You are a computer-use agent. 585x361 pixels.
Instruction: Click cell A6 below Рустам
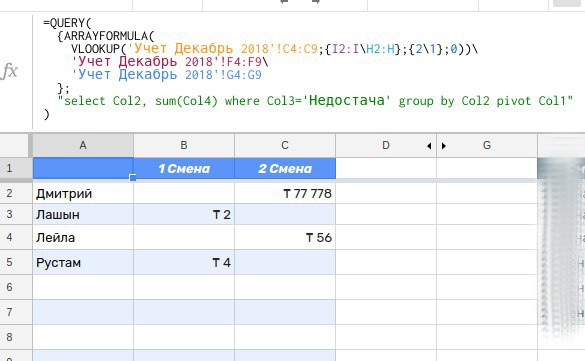83,287
